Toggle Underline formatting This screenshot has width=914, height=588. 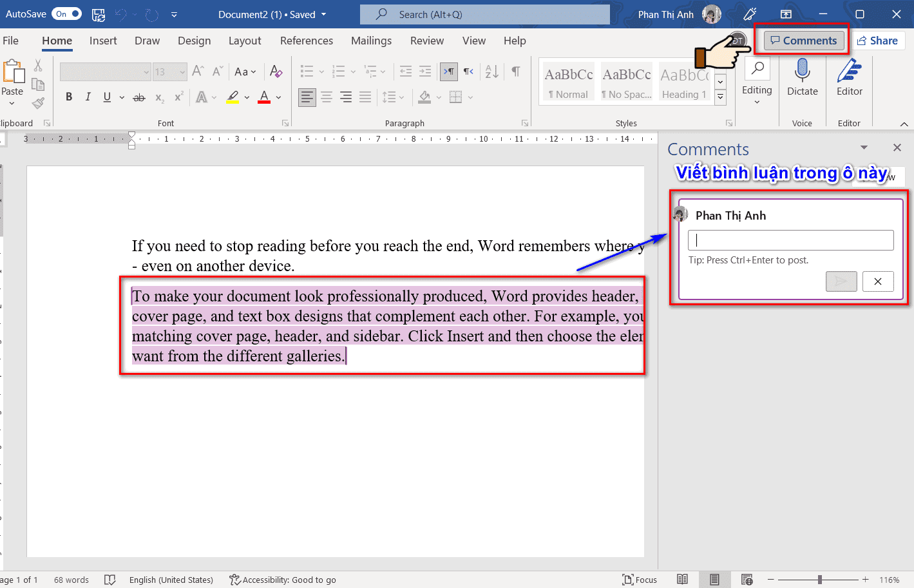107,97
